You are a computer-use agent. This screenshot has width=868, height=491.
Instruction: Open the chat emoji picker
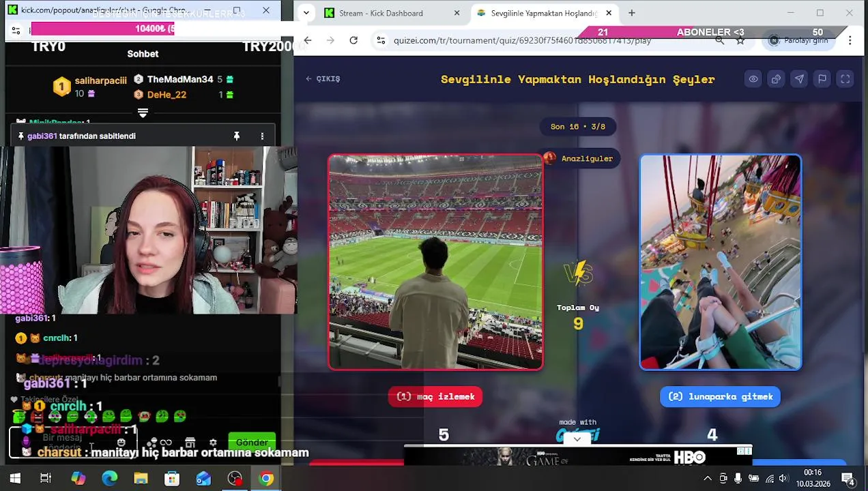[x=121, y=443]
